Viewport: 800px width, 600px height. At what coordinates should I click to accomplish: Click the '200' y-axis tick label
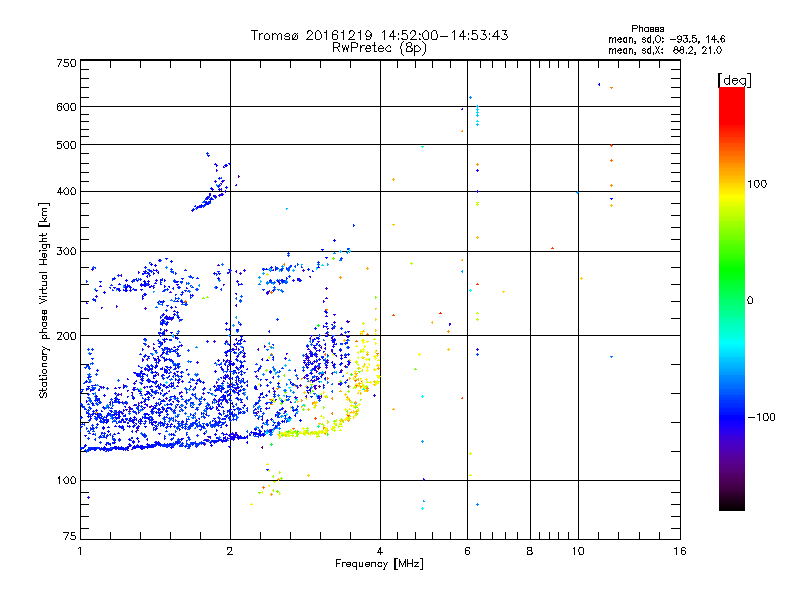pos(66,336)
